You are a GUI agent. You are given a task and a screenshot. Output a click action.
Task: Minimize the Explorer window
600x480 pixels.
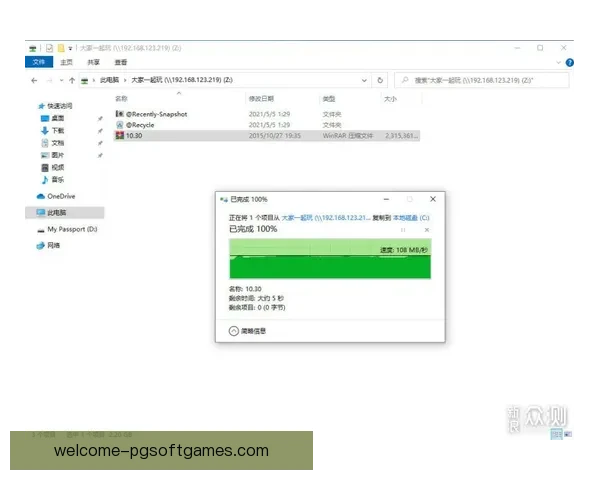(517, 48)
